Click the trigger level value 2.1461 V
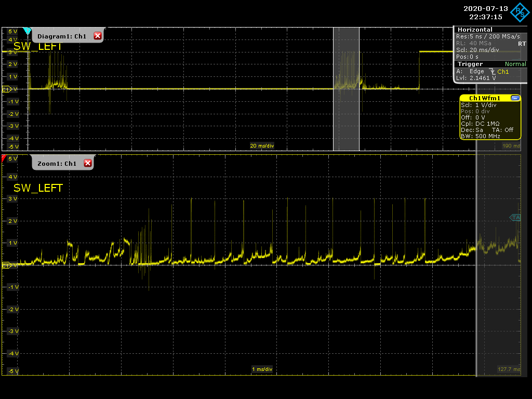This screenshot has height=399, width=532. [482, 78]
